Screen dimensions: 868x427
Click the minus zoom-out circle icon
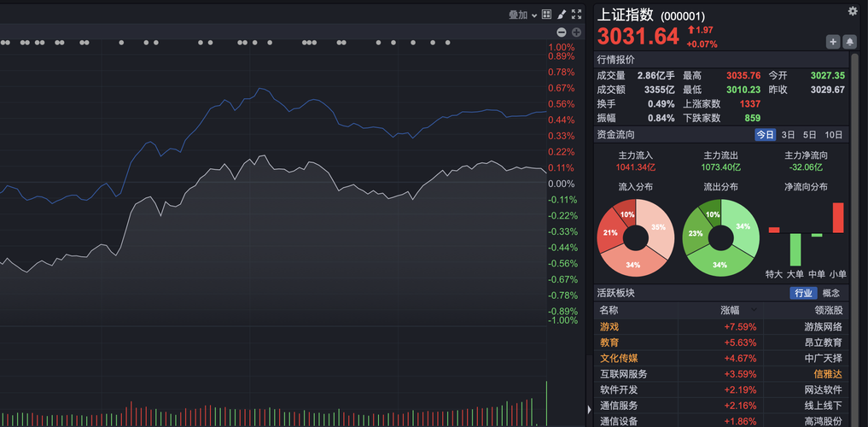(x=562, y=32)
